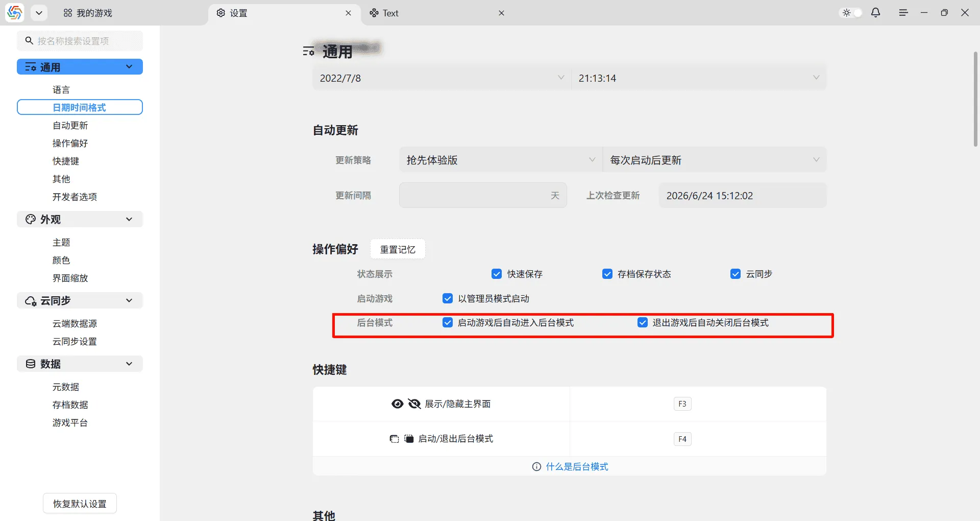Click the 重置记忆 button
The image size is (980, 521).
pyautogui.click(x=398, y=249)
